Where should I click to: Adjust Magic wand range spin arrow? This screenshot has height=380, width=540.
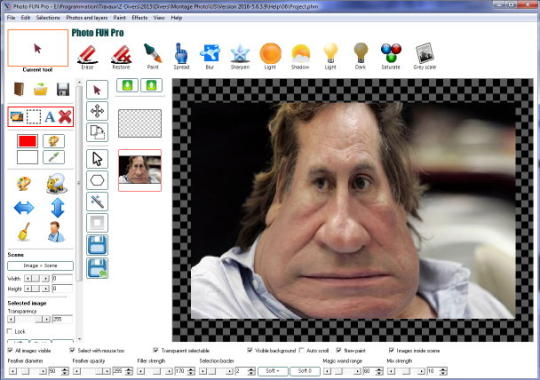coord(379,369)
